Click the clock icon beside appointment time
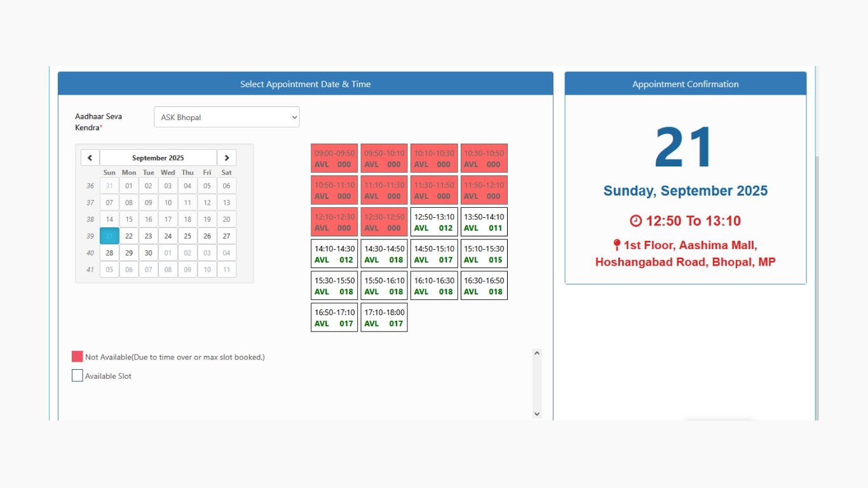The image size is (868, 488). (x=635, y=221)
